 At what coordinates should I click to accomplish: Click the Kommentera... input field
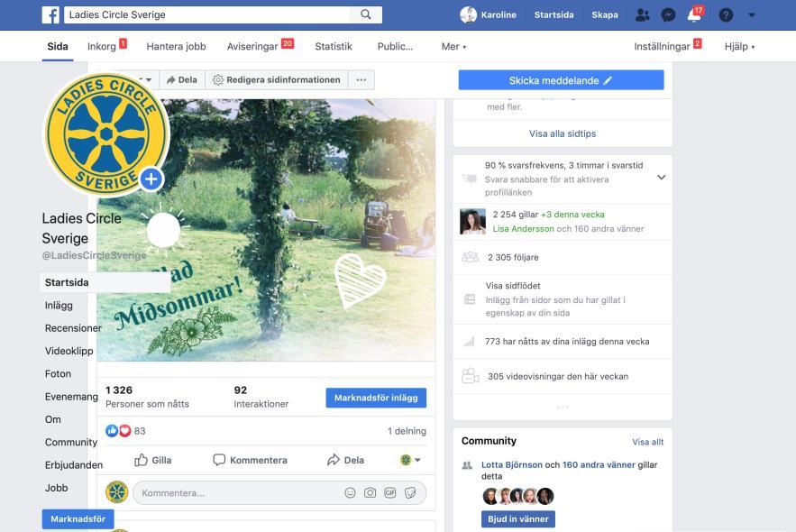[x=279, y=493]
